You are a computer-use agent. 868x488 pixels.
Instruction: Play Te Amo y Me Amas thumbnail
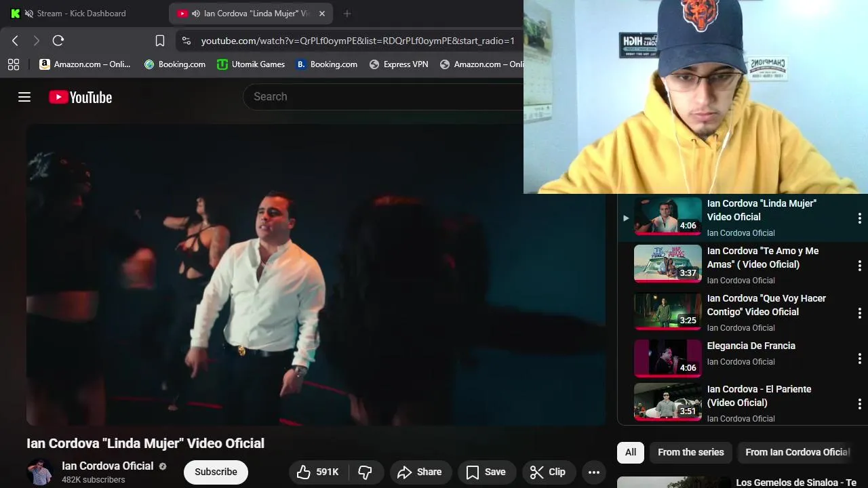coord(668,264)
